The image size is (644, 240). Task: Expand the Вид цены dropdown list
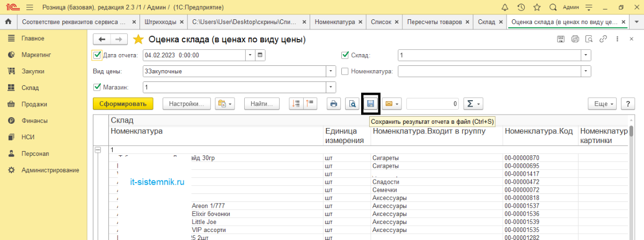click(331, 71)
